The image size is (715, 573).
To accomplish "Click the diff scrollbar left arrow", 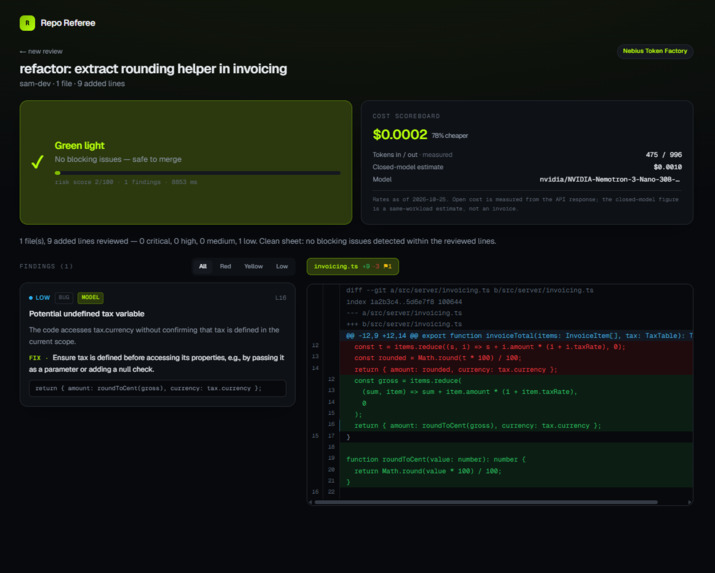I will [311, 502].
